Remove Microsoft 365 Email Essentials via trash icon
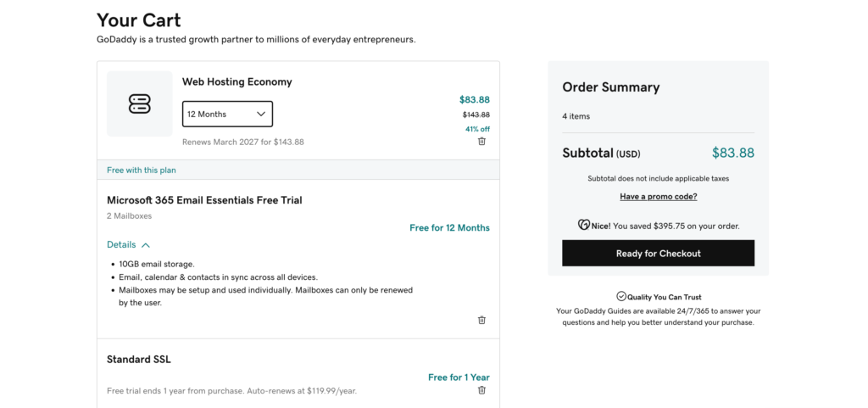Screen dimensions: 868x408 coord(481,321)
